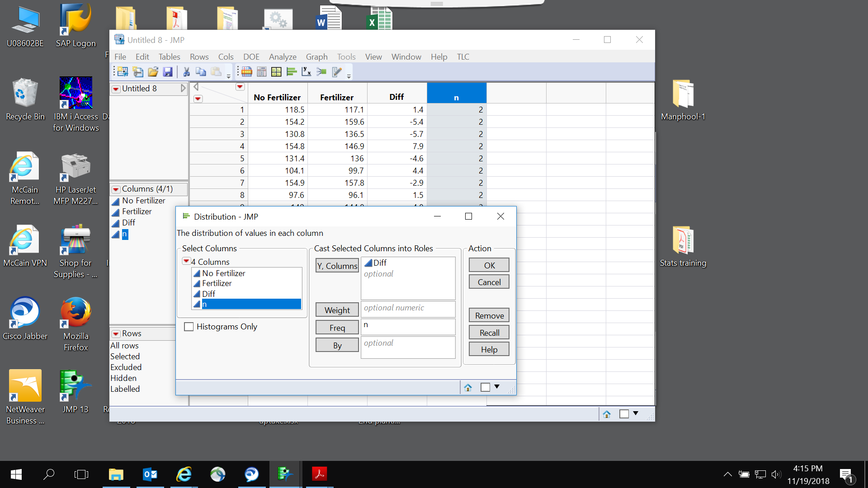Toggle the checkbox in main window status bar

pyautogui.click(x=624, y=414)
